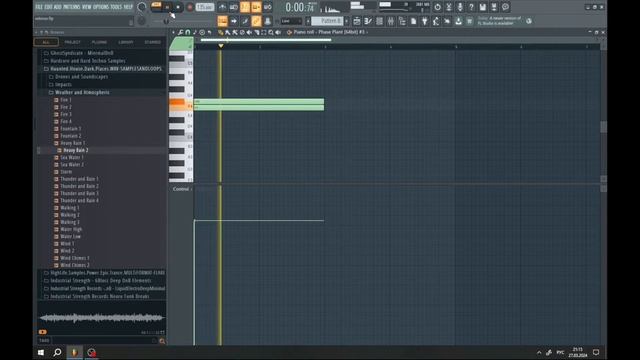
Task: Click the help question mark icon
Action: coord(471,7)
